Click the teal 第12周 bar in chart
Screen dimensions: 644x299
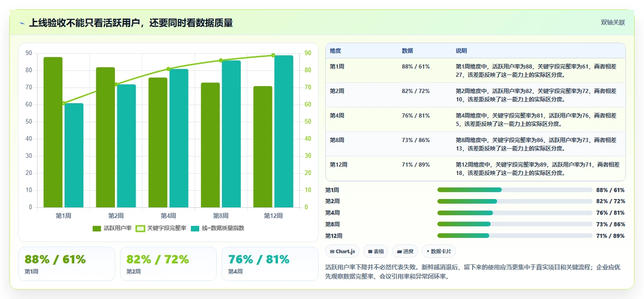click(284, 131)
